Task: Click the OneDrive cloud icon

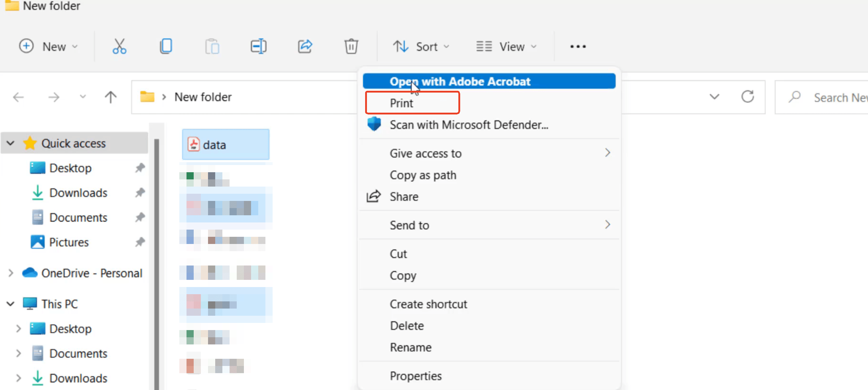Action: 30,273
